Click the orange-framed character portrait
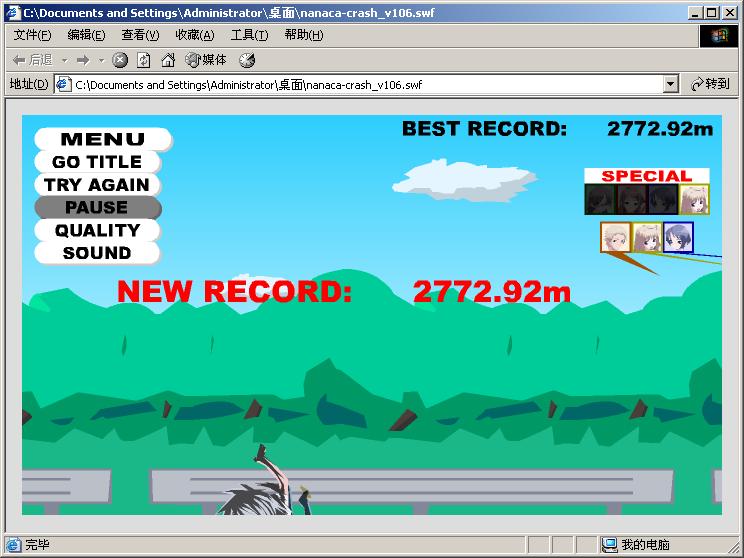 [x=615, y=237]
